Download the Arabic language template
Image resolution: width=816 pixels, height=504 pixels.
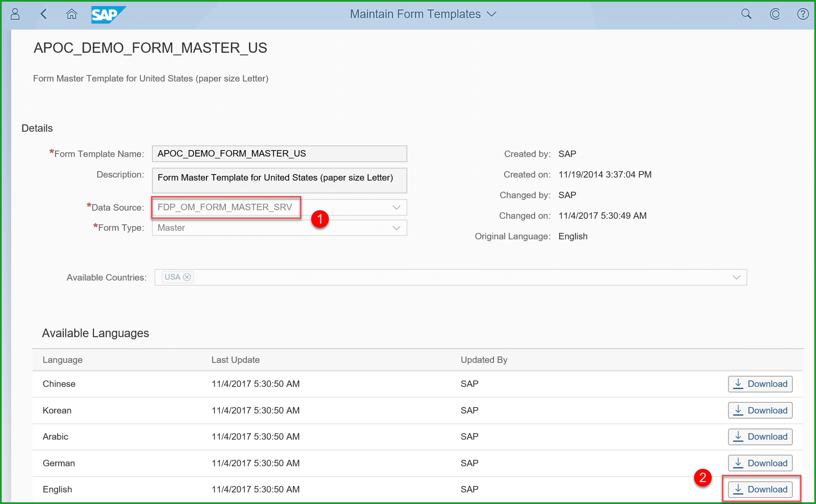[x=760, y=437]
